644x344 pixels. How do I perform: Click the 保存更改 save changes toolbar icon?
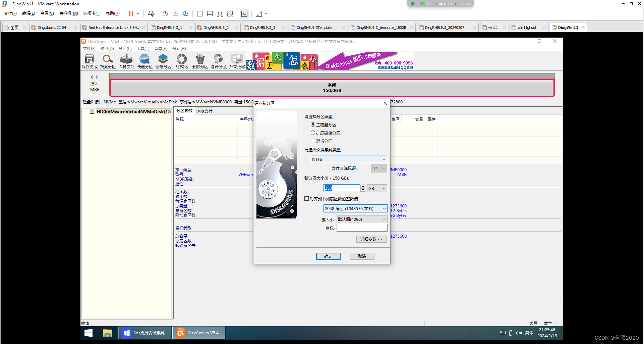[90, 61]
